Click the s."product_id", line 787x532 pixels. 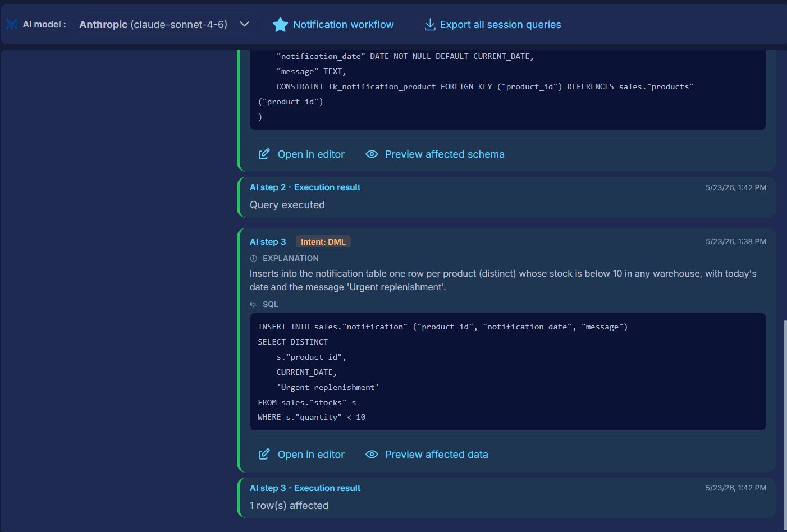pyautogui.click(x=312, y=357)
